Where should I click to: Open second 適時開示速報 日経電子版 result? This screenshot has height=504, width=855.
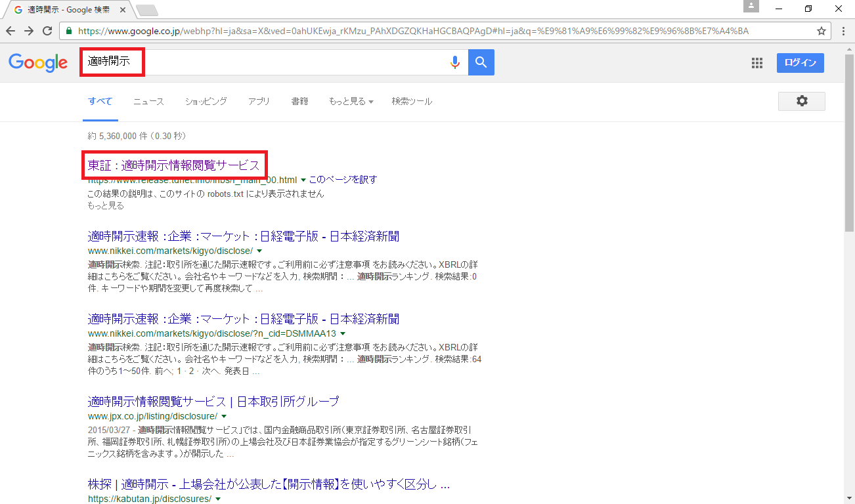[244, 319]
